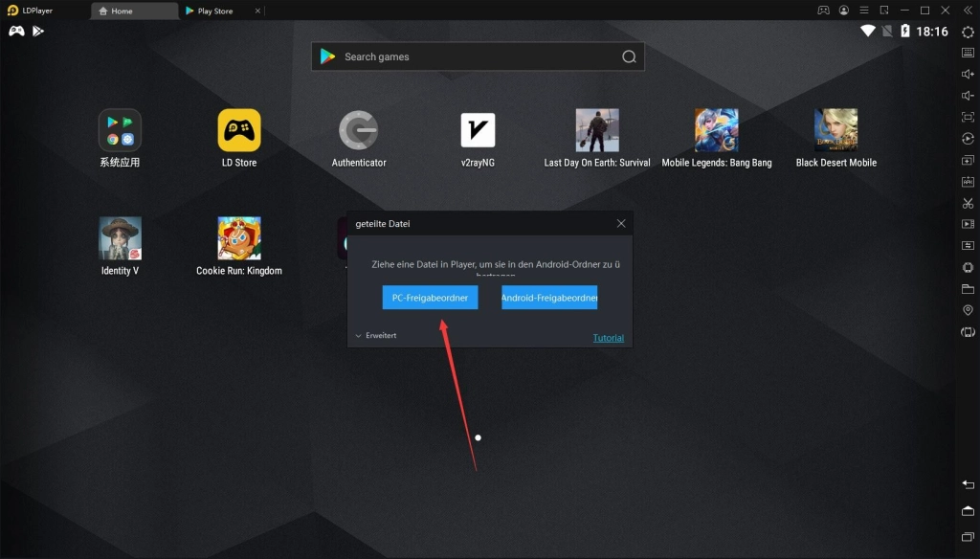Click the Play icon next to gamepad at top-left
Image resolution: width=980 pixels, height=559 pixels.
point(38,31)
